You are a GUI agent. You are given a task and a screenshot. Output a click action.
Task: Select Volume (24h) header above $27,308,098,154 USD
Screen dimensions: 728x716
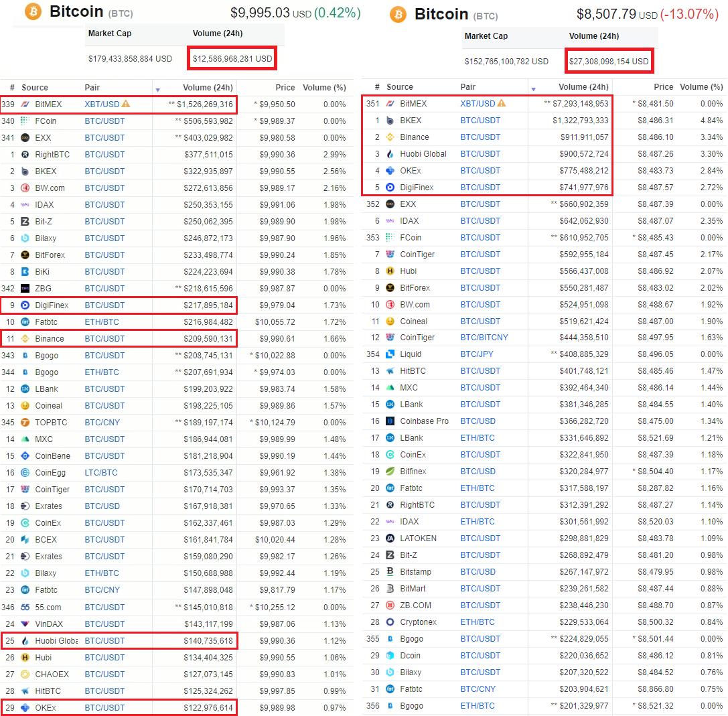[594, 36]
